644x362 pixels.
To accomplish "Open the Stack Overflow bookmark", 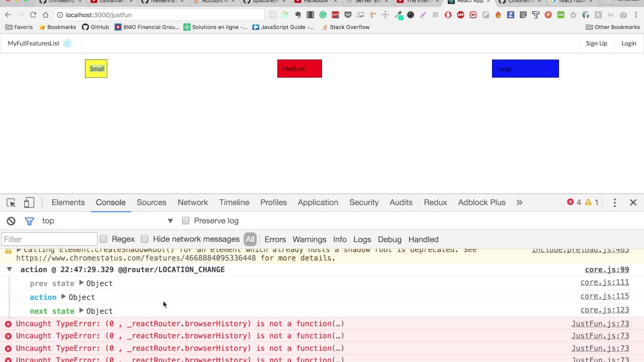I will [x=346, y=27].
